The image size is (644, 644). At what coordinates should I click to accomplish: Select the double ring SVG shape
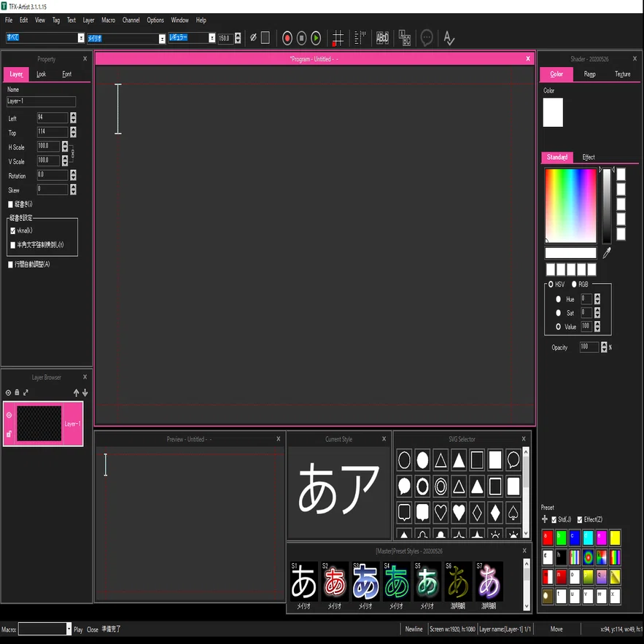[441, 486]
